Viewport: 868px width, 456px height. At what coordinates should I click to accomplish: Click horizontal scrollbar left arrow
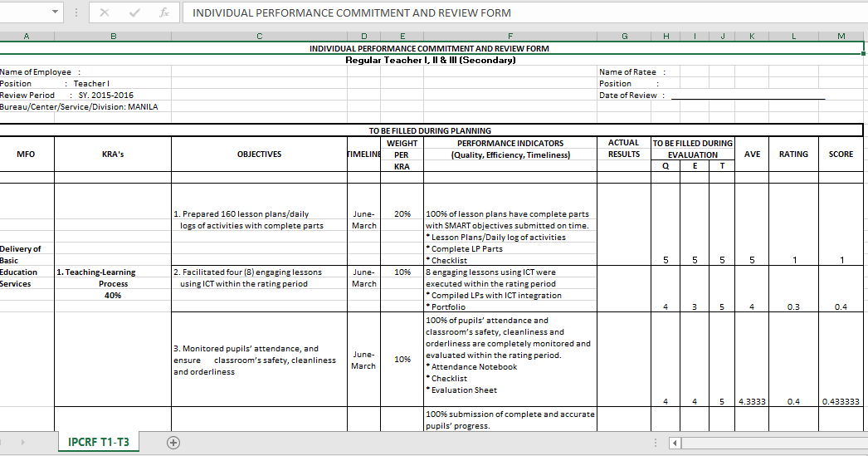(x=675, y=443)
